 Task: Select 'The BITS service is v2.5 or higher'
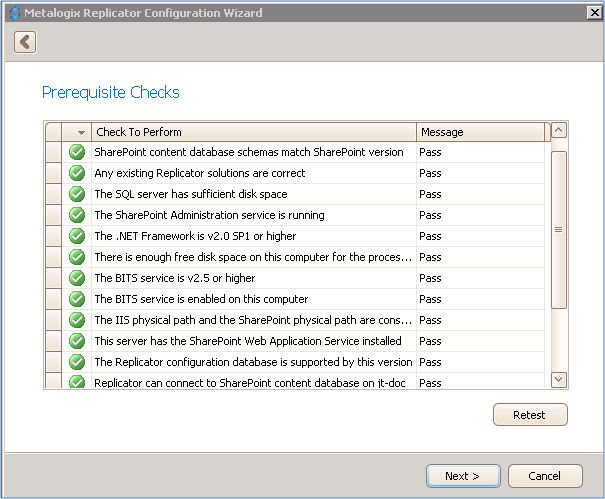[175, 278]
